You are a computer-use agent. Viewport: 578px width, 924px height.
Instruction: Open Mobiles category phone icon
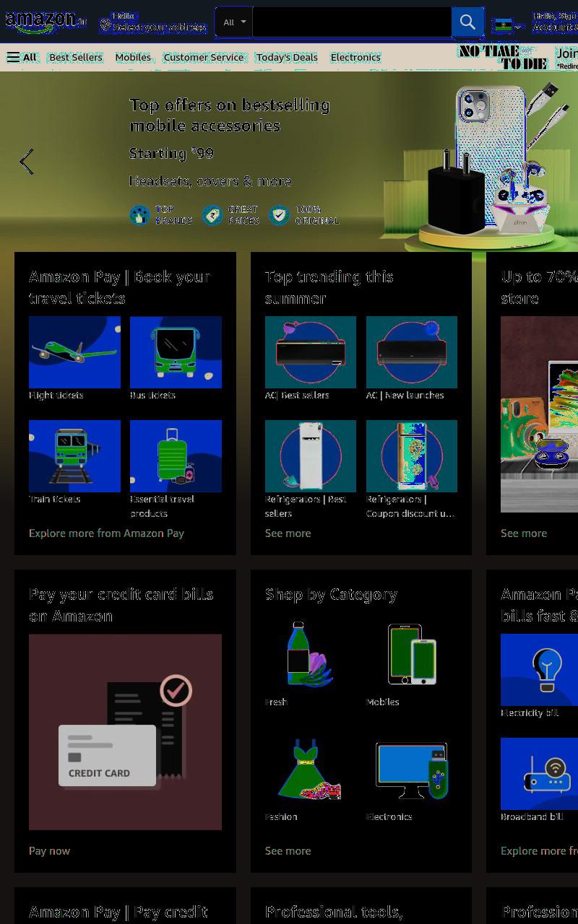412,655
